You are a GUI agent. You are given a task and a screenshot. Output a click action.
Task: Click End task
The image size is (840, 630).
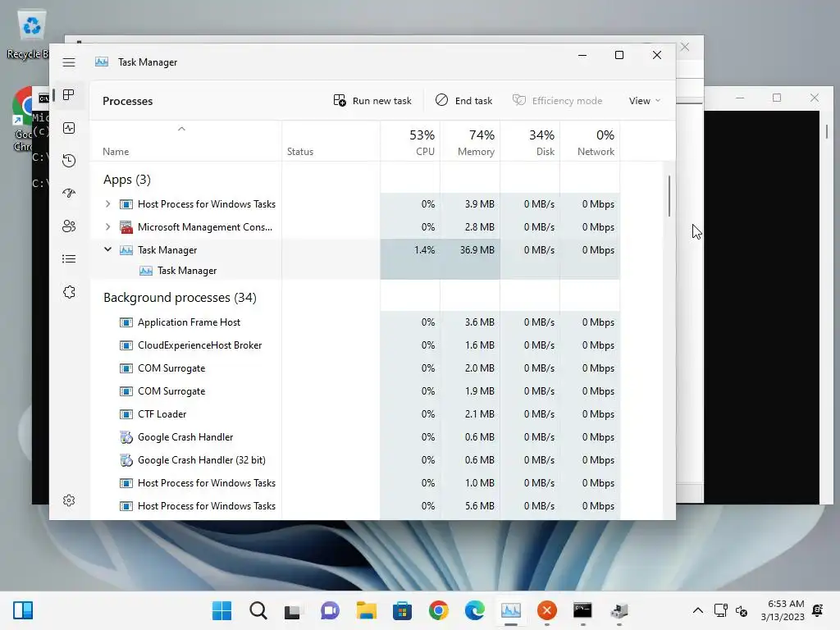click(464, 101)
